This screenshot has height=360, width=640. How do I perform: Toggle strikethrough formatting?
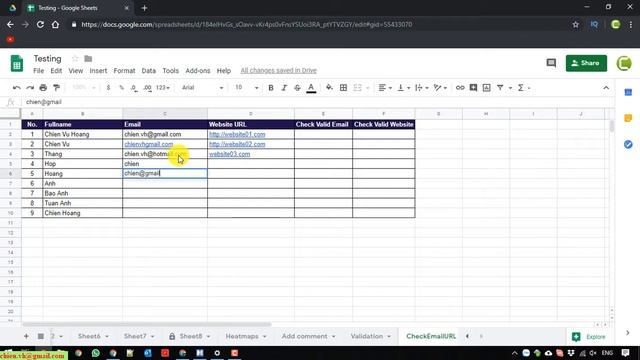tap(297, 88)
